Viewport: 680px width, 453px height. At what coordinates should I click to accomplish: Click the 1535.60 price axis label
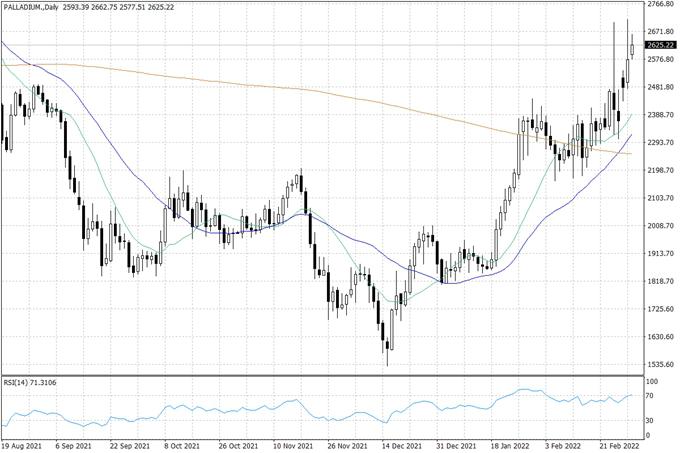659,364
